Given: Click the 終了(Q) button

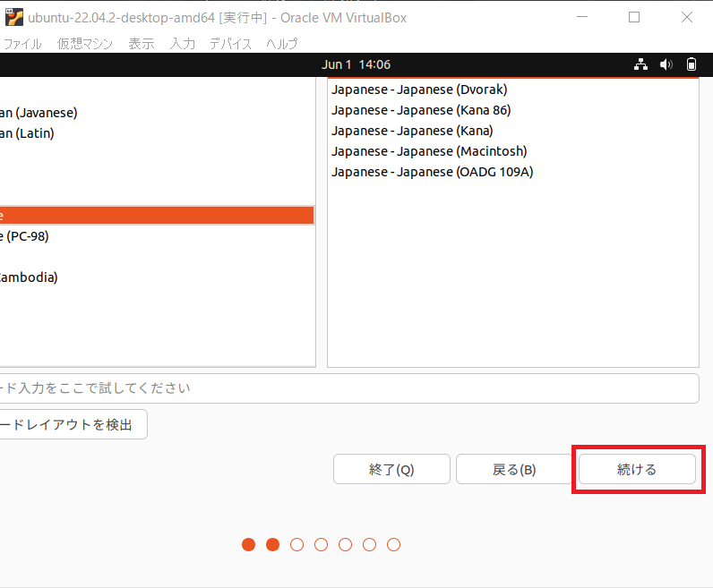Looking at the screenshot, I should click(x=391, y=469).
